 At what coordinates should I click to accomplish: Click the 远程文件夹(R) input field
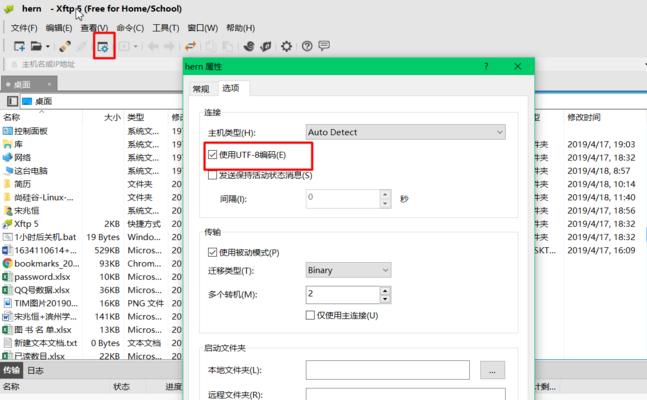pos(406,394)
